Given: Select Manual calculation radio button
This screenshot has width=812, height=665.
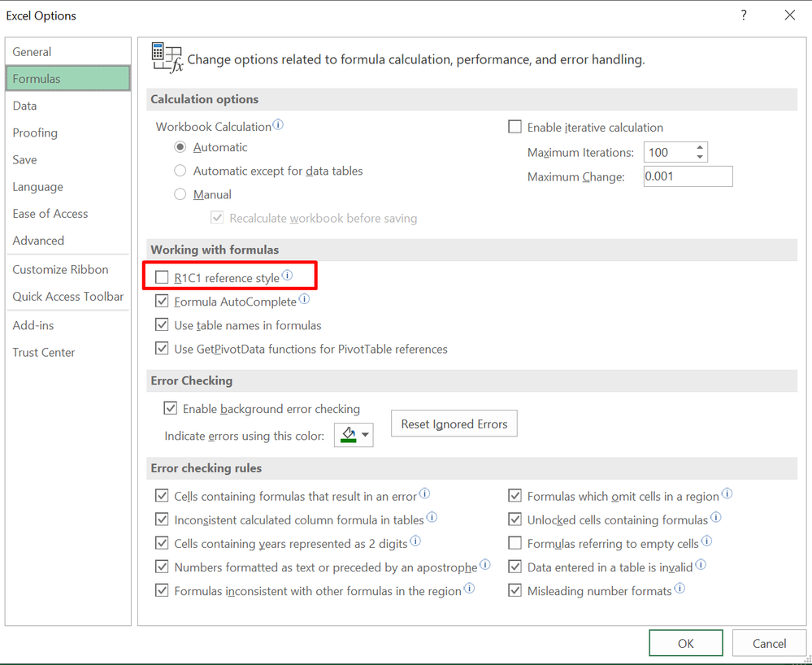Looking at the screenshot, I should point(180,194).
